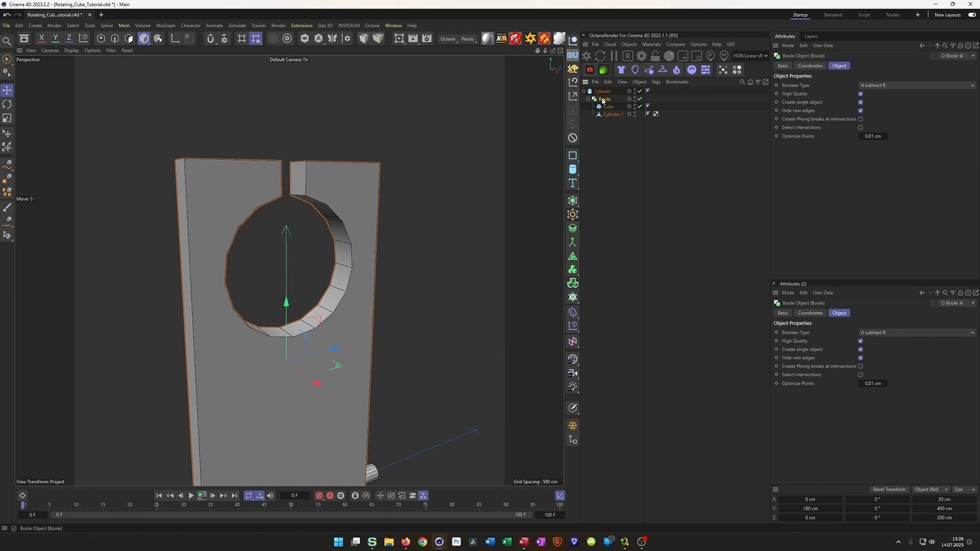
Task: Open the Extensions menu
Action: coord(302,25)
